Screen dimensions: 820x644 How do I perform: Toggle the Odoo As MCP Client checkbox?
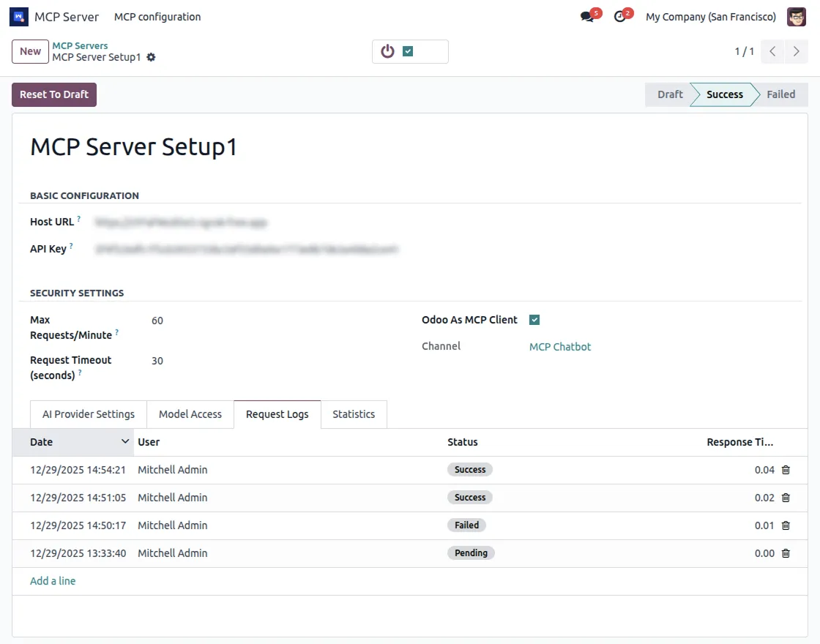point(534,319)
